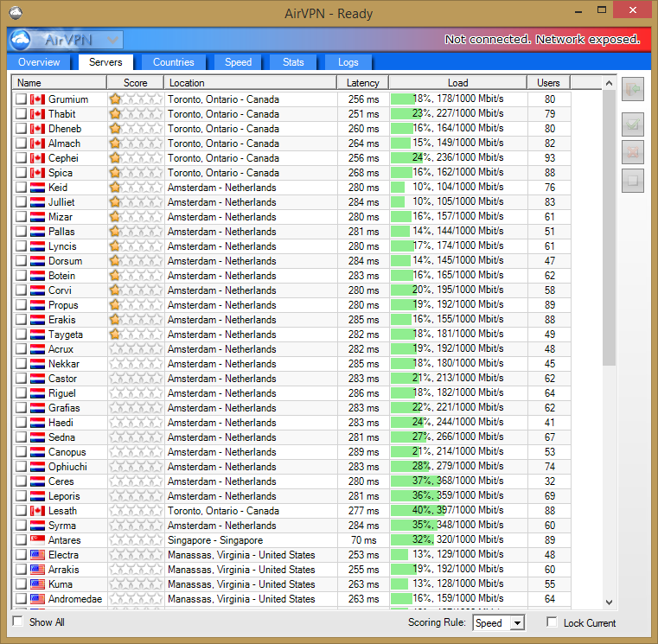Screen dimensions: 658x644
Task: Click the star rating of Acrux
Action: pos(136,348)
